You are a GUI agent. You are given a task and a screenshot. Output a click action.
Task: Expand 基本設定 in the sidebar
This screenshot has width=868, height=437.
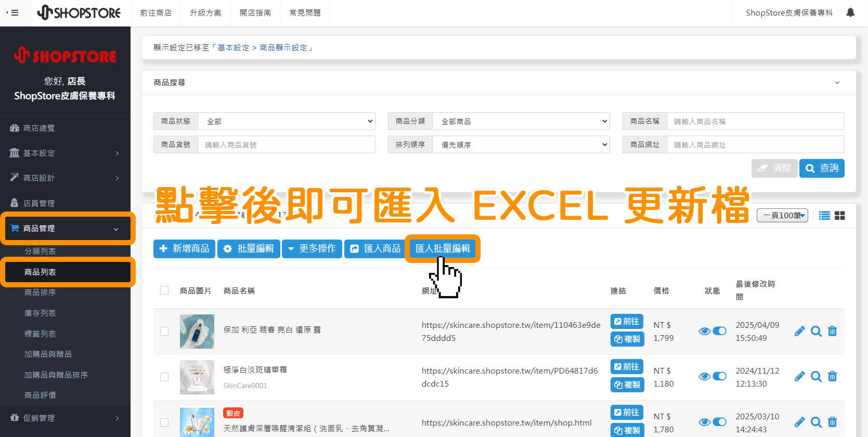point(65,153)
